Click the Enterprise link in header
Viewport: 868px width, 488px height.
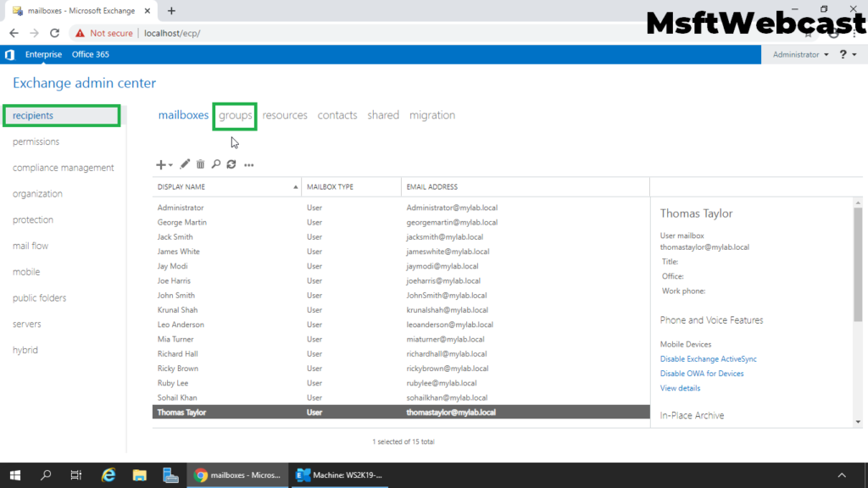(43, 54)
